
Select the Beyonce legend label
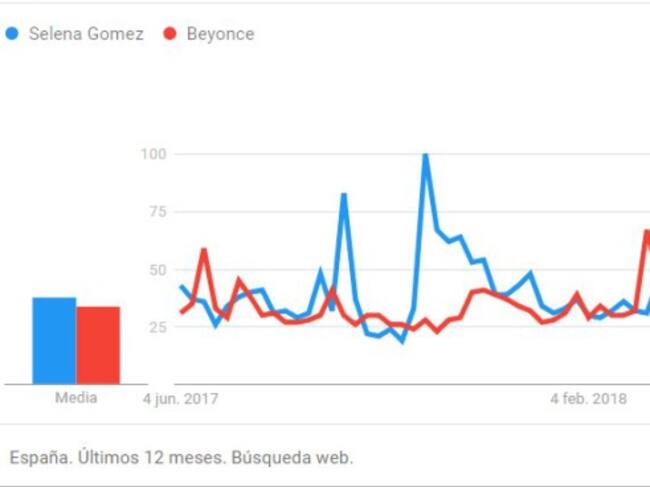click(220, 34)
